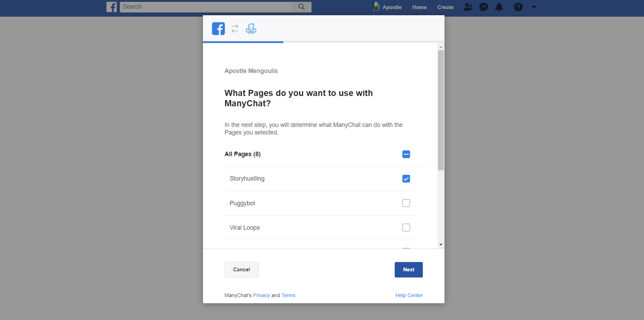Click the Storyhustling page name
644x320 pixels.
pos(247,179)
